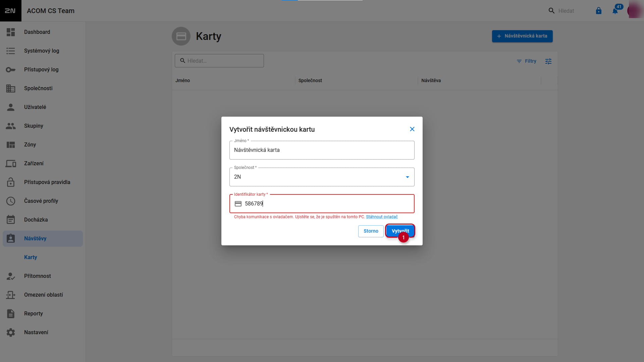Image resolution: width=644 pixels, height=362 pixels.
Task: Open Docházka menu text
Action: pyautogui.click(x=36, y=220)
